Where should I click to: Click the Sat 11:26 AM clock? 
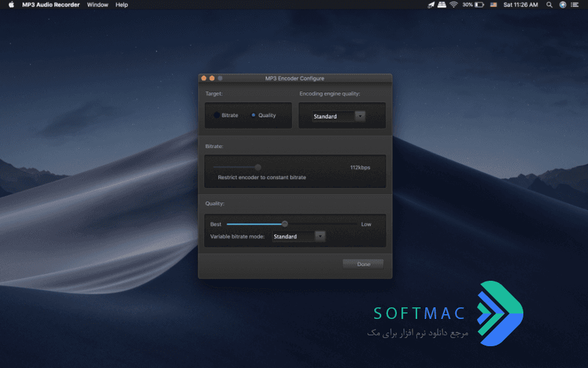pyautogui.click(x=521, y=5)
